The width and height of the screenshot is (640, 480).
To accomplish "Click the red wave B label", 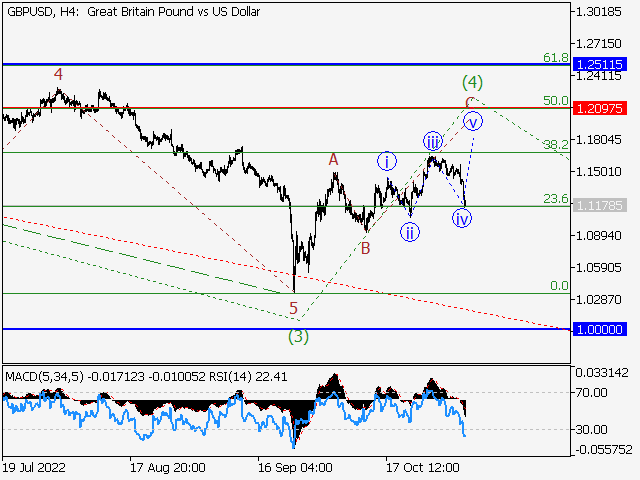I will tap(365, 248).
